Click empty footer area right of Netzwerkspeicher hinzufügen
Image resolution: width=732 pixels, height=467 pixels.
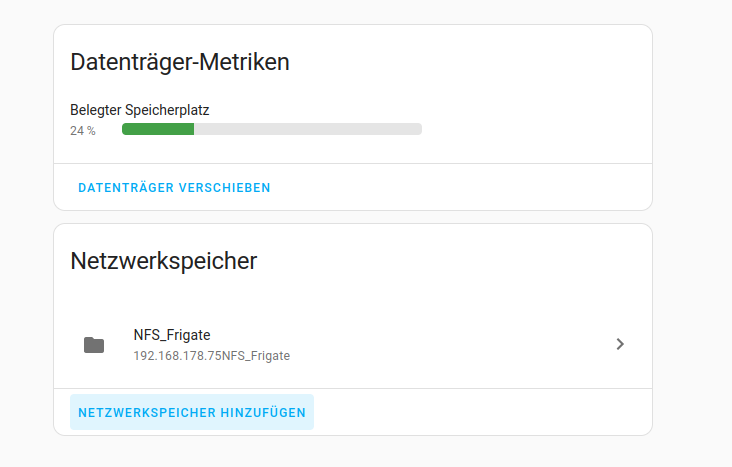pyautogui.click(x=480, y=412)
